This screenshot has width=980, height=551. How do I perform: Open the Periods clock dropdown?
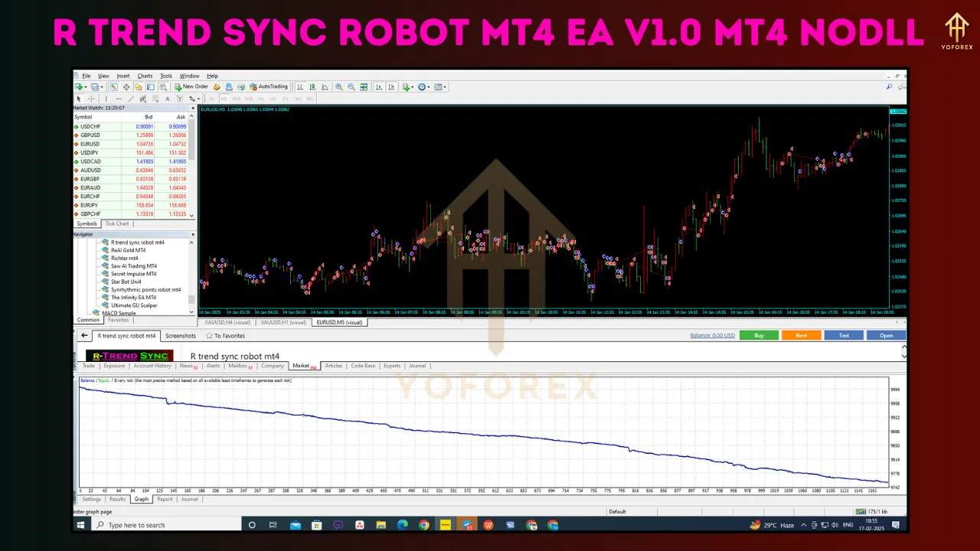423,86
